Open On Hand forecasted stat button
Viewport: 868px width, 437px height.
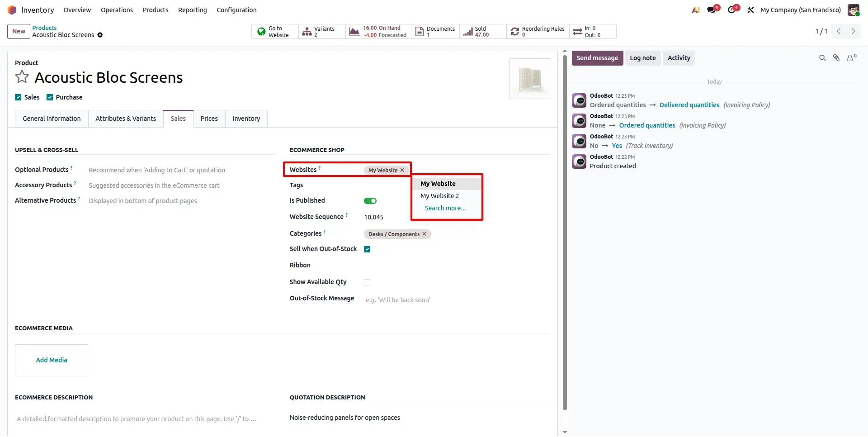tap(378, 32)
